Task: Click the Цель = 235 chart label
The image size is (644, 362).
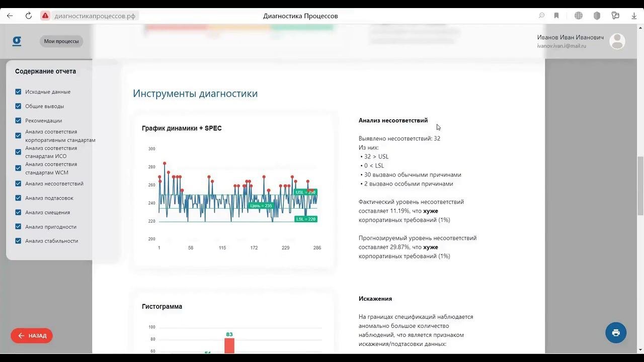Action: (261, 206)
